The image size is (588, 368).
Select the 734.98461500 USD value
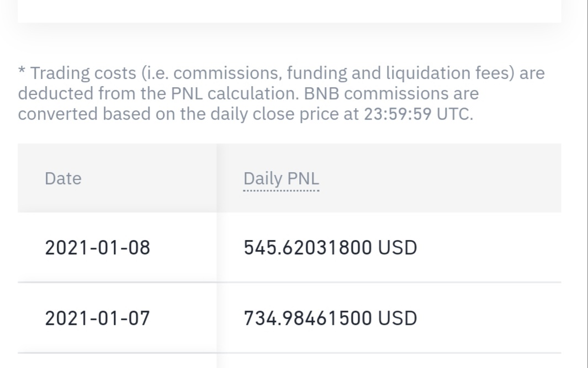330,318
